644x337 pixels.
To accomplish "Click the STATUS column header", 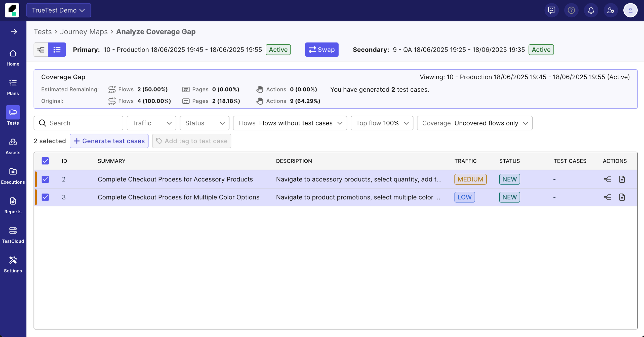I will coord(509,161).
